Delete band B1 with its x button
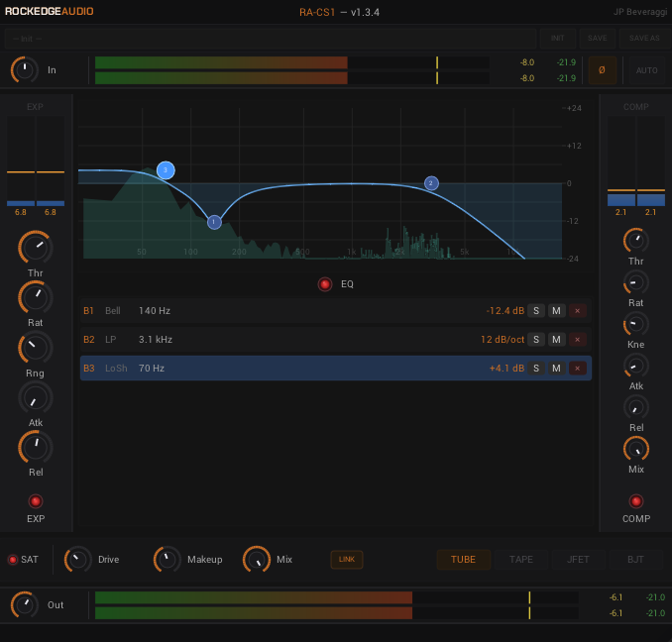This screenshot has width=672, height=642. click(577, 310)
